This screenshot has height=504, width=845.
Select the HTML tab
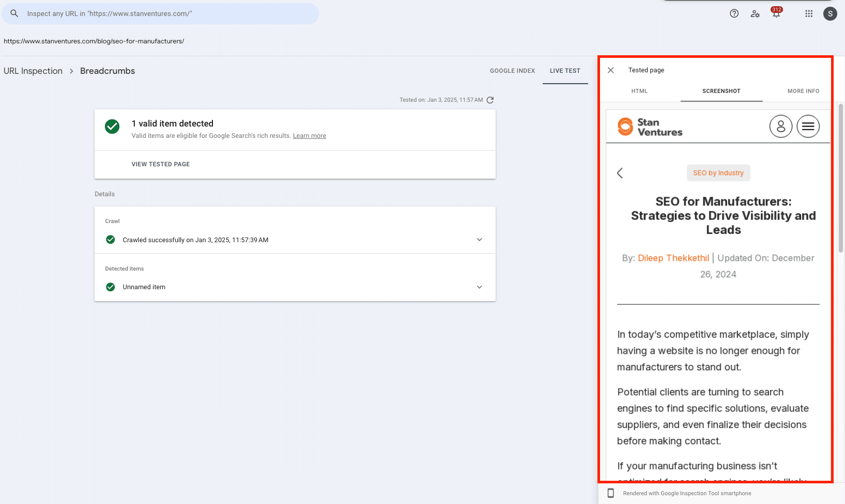[639, 91]
